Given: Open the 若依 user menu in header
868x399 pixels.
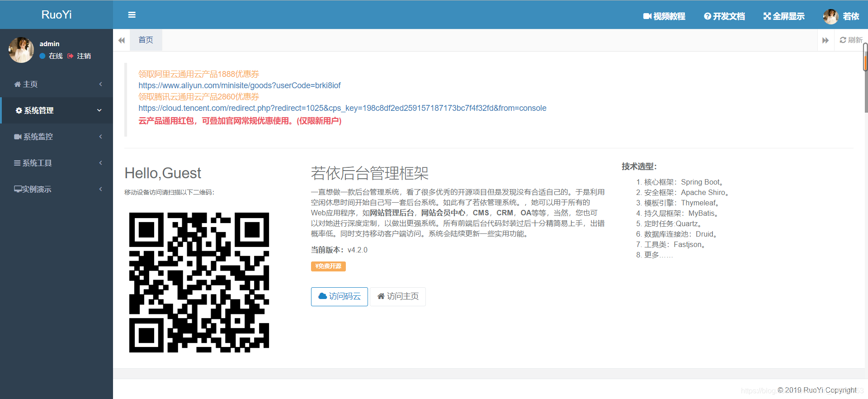Looking at the screenshot, I should pos(841,16).
